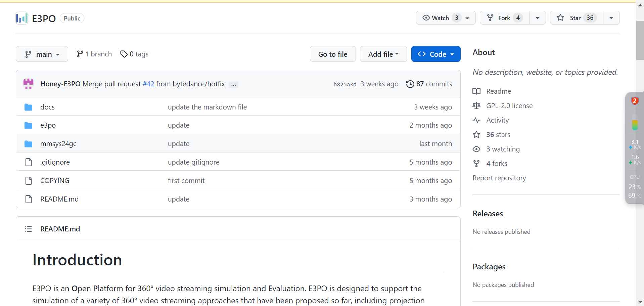Open the Code clone dropdown

tap(436, 54)
